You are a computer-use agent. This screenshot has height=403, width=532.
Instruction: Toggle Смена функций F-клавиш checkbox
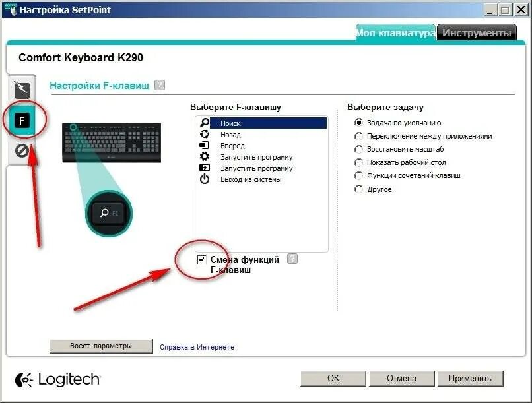pyautogui.click(x=201, y=260)
